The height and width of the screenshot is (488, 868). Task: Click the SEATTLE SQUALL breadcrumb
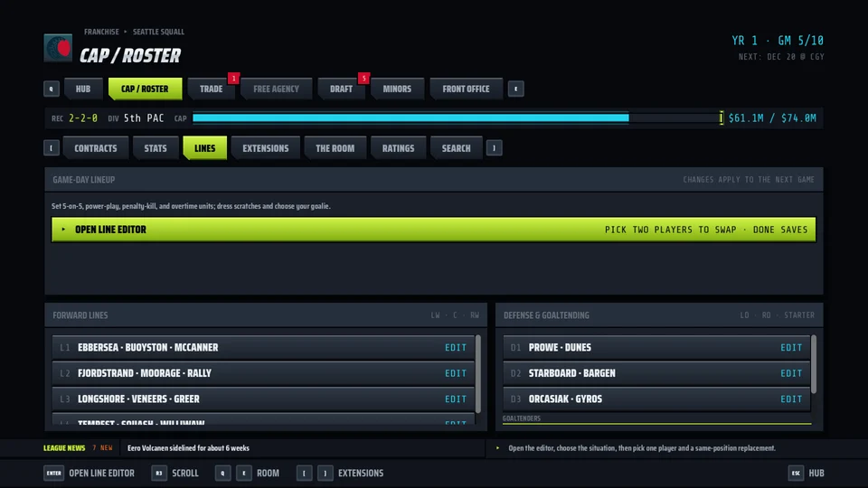[158, 33]
